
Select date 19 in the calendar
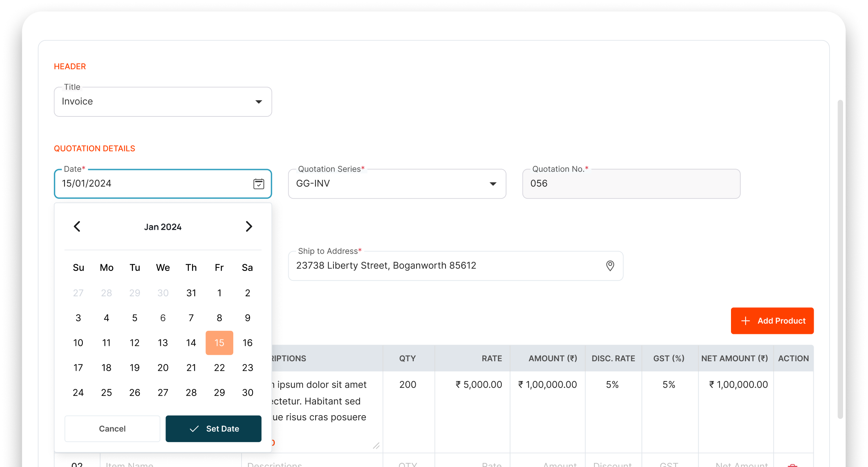135,368
